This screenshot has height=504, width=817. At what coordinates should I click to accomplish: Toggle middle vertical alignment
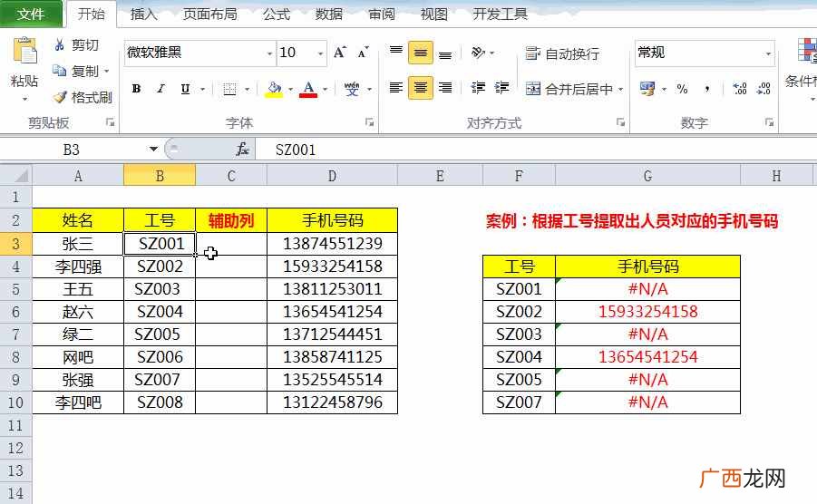click(x=421, y=53)
